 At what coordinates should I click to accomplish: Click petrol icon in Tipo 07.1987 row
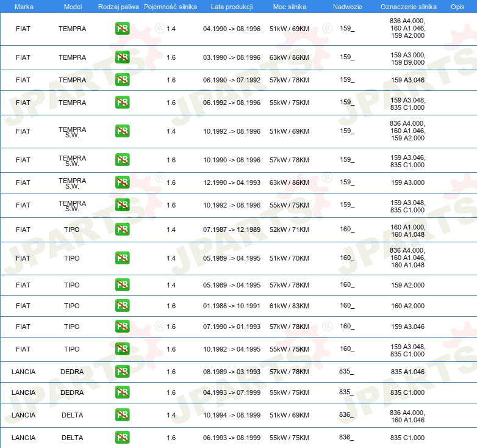(x=122, y=229)
